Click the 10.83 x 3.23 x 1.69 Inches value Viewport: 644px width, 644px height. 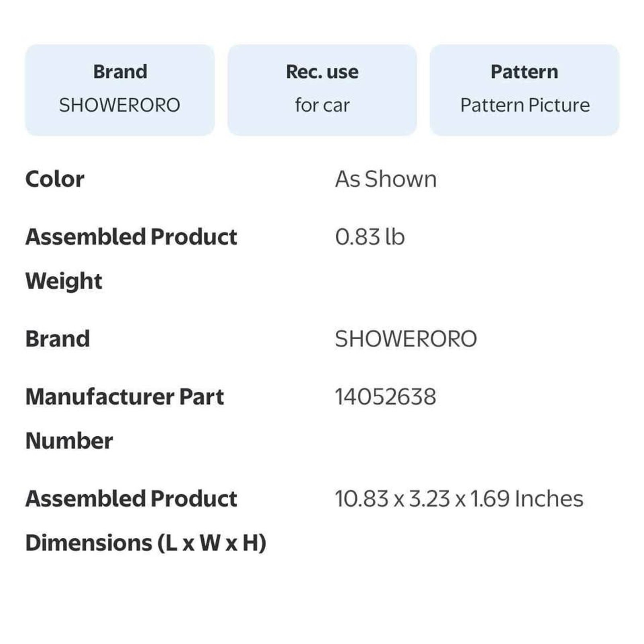click(459, 499)
